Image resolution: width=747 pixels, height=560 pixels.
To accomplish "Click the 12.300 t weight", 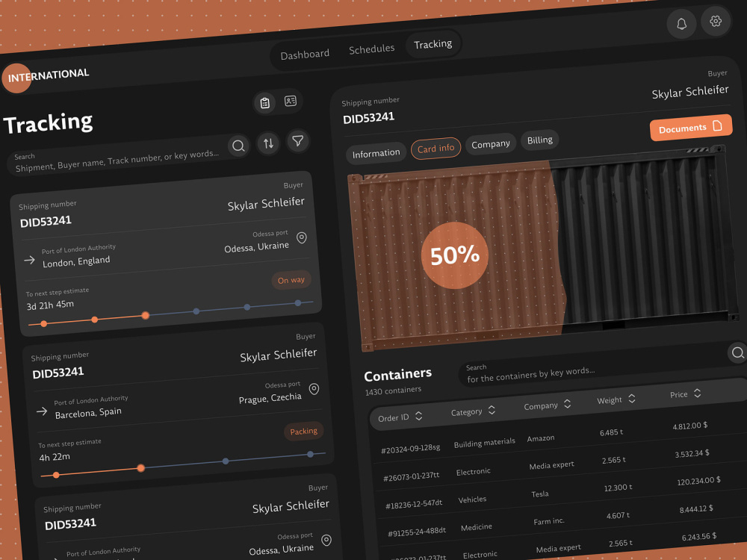I will [x=618, y=488].
